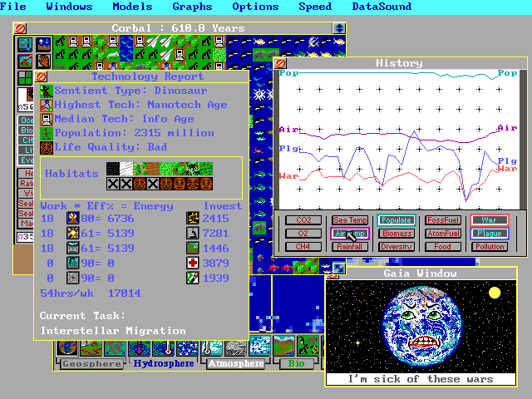Click the mountains biome icon above Bio tab
Image resolution: width=532 pixels, height=399 pixels.
284,346
